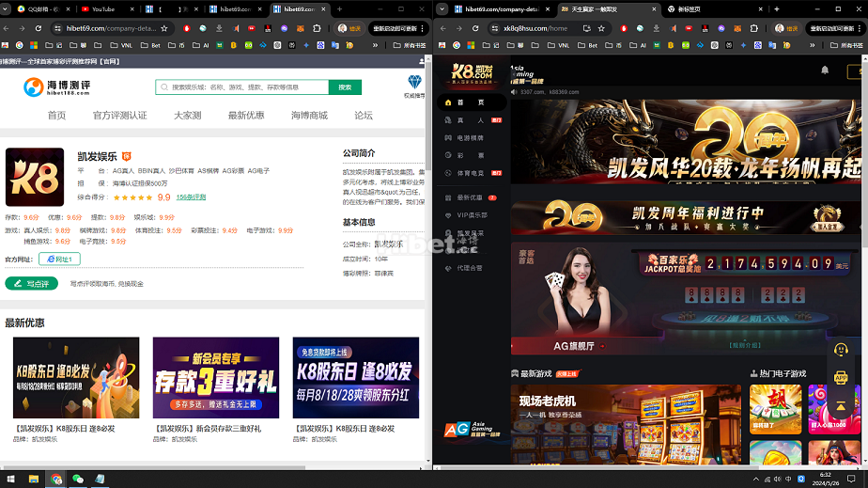The width and height of the screenshot is (868, 488).
Task: Click the notification bell in K8 header
Action: (825, 70)
